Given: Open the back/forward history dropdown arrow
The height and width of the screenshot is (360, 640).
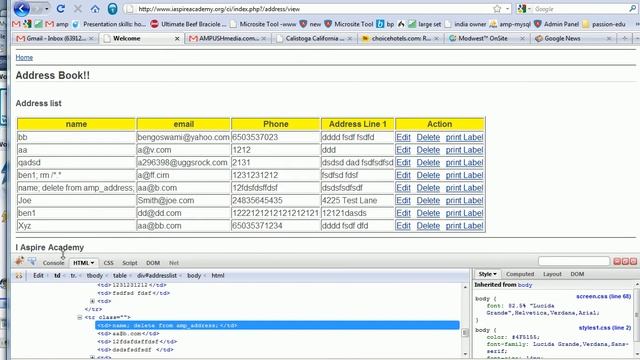Looking at the screenshot, I should [x=47, y=9].
